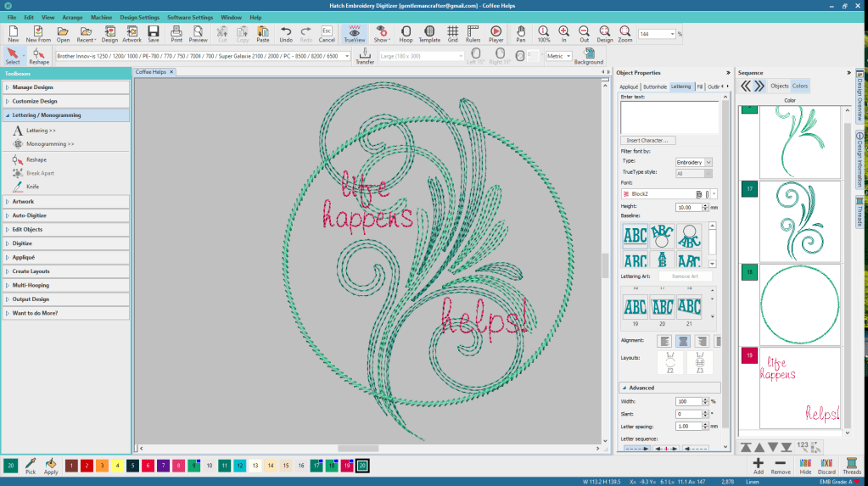Switch to the Objects tab in Sequence
The image size is (868, 486).
coord(779,86)
